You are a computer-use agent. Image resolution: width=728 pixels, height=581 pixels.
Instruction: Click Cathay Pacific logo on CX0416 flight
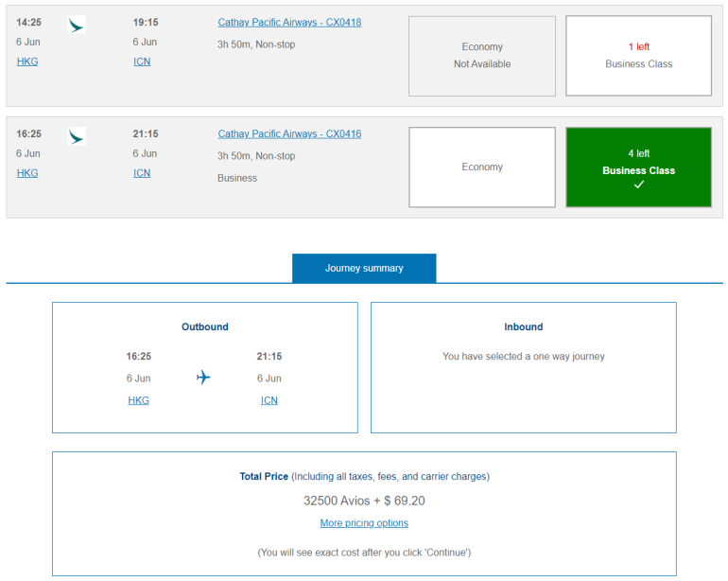(77, 136)
